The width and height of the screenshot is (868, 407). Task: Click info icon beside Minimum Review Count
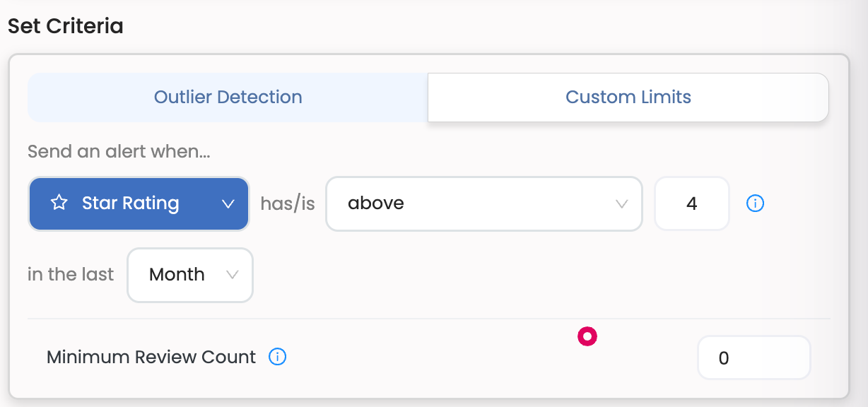(277, 357)
